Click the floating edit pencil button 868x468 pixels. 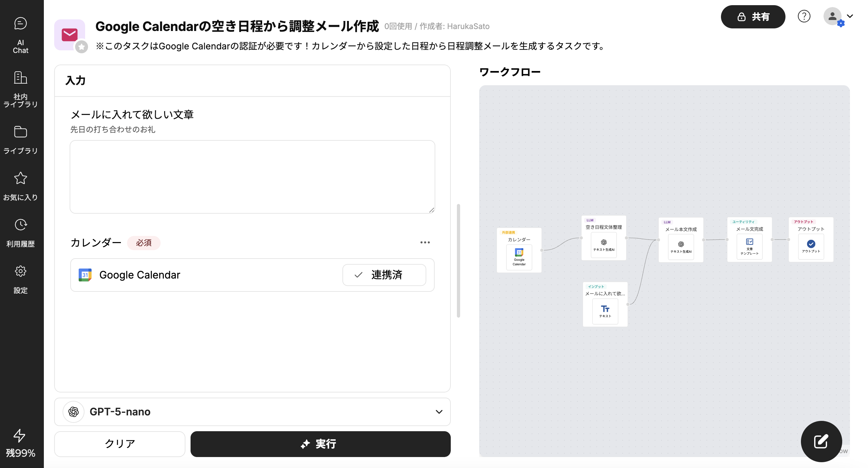pos(821,441)
